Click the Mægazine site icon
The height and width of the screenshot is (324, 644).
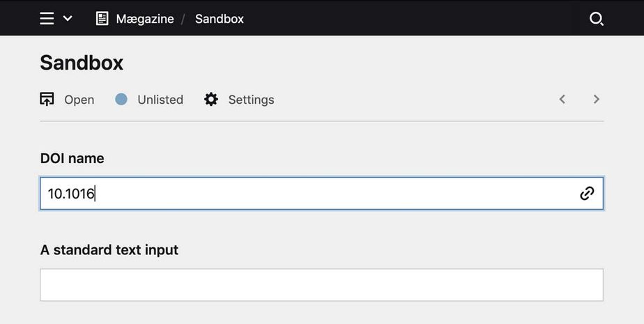click(102, 19)
